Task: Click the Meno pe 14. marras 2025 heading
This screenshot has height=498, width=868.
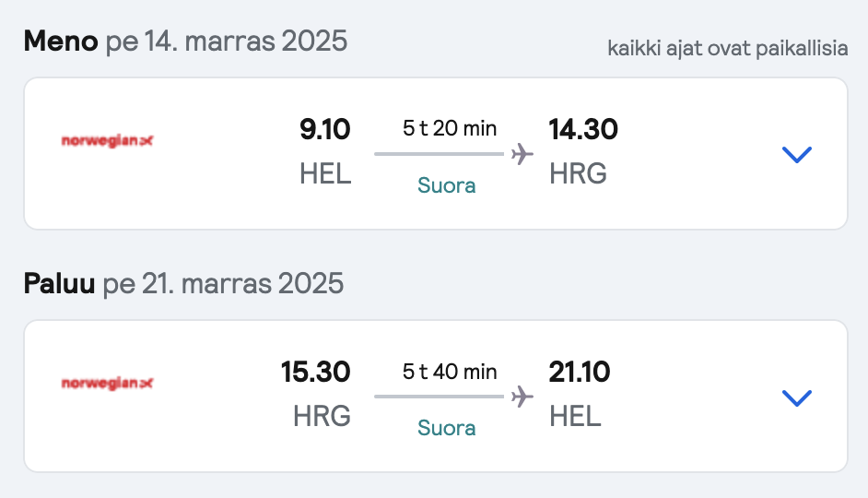Action: click(x=185, y=41)
